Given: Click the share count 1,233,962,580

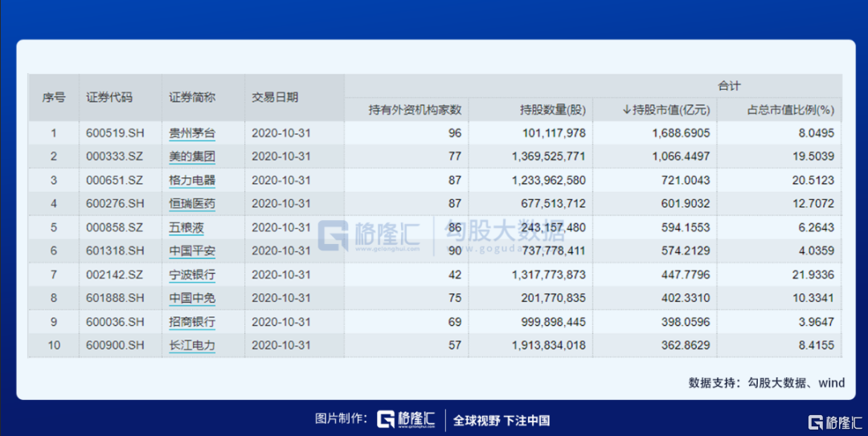Looking at the screenshot, I should pos(549,181).
